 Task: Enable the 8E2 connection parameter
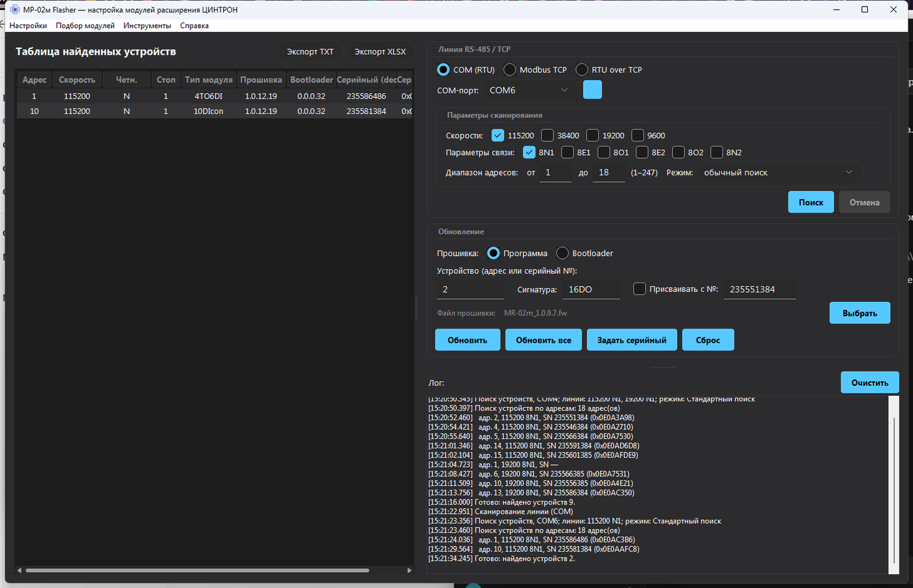tap(642, 153)
